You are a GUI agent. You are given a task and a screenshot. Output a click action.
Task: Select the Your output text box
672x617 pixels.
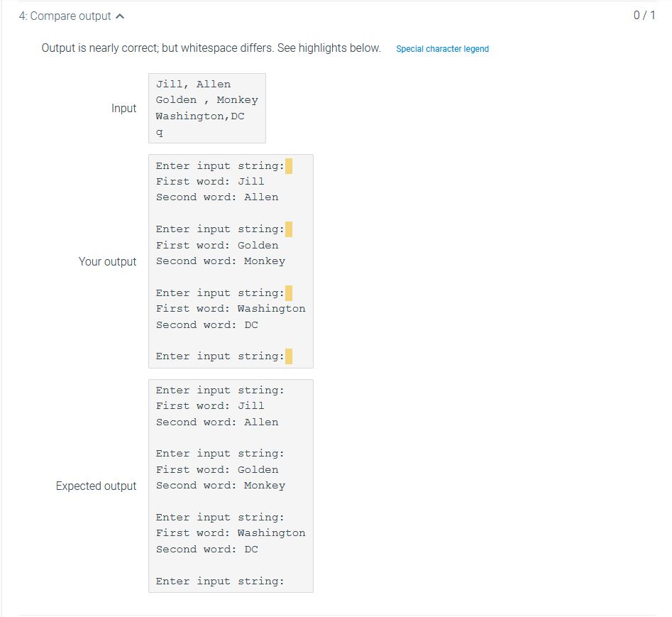[230, 261]
